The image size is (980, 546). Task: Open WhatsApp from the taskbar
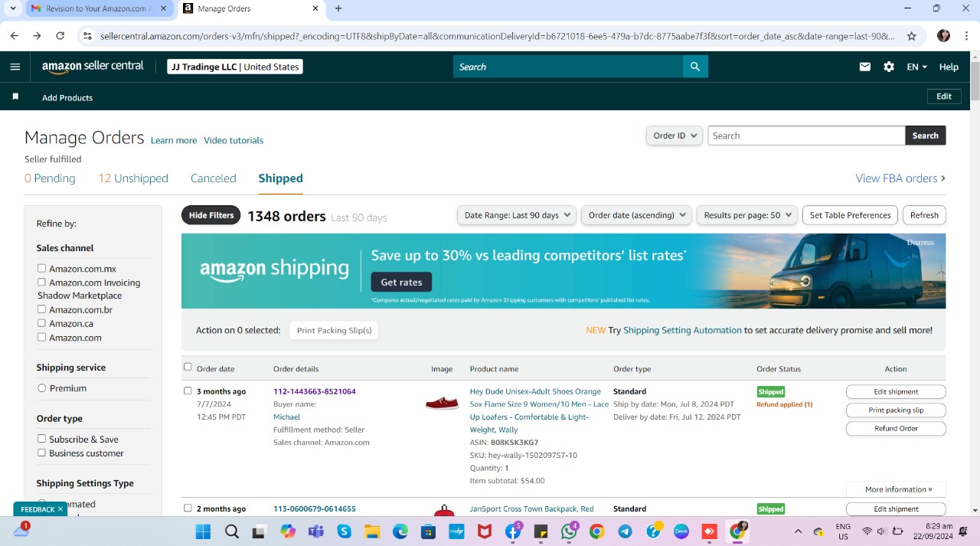pyautogui.click(x=569, y=531)
